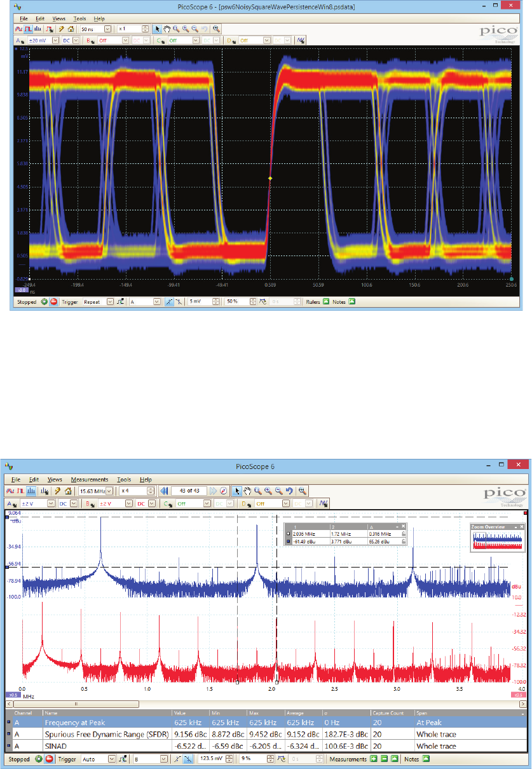This screenshot has height=769, width=532.
Task: Open trigger source A dropdown in top window
Action: (x=156, y=302)
